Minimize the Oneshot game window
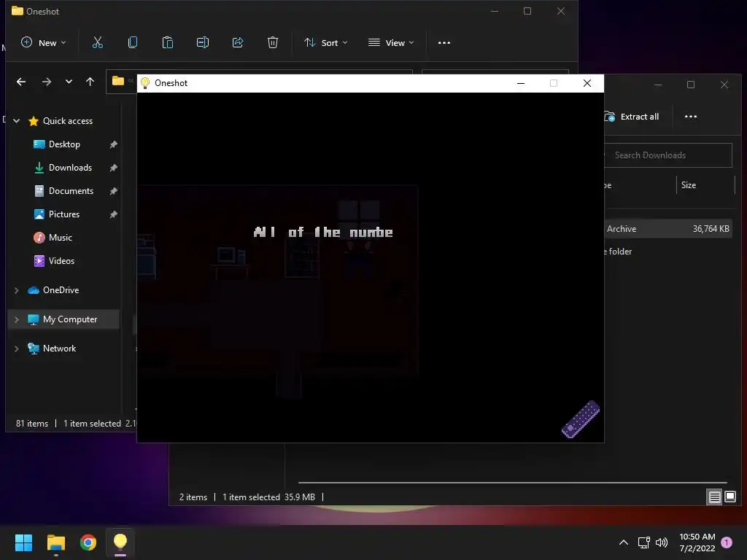Viewport: 747px width, 560px height. (521, 83)
